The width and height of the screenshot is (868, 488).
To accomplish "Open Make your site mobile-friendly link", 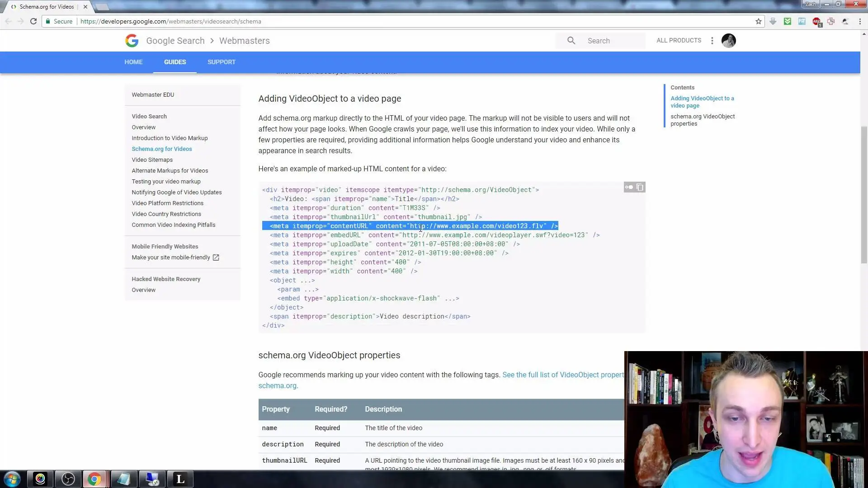I will [171, 258].
